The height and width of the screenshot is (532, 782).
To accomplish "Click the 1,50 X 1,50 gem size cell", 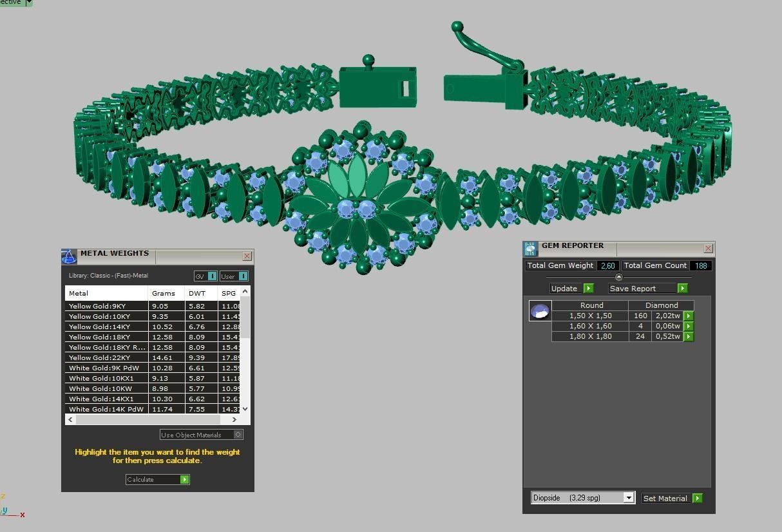I will coord(590,316).
